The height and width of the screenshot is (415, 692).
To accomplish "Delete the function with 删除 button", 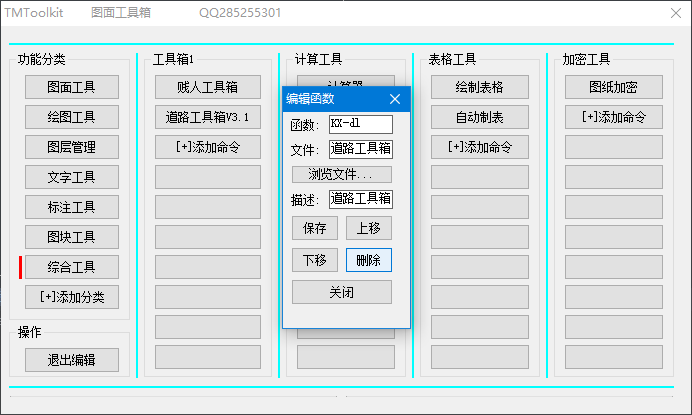I will coord(368,260).
